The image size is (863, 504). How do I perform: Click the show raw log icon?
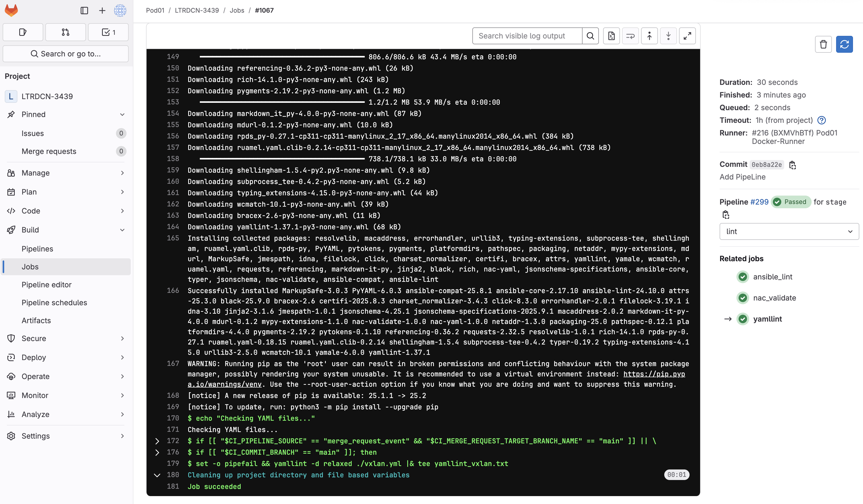point(611,36)
